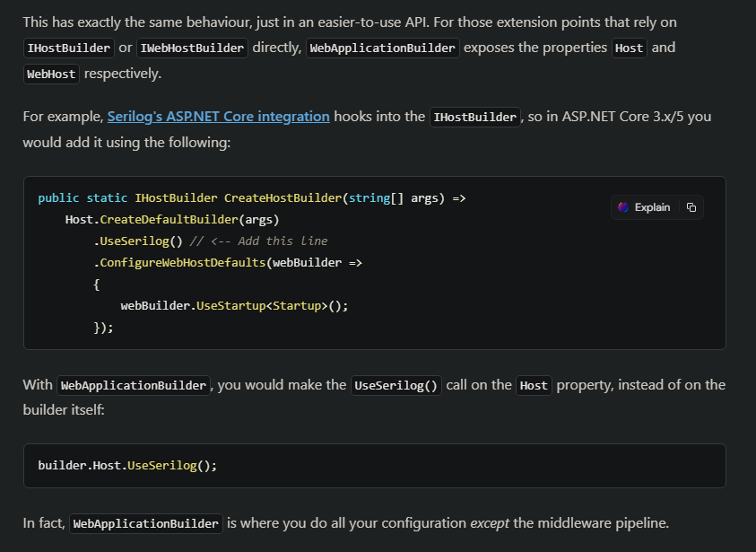Click CreateHostBuilder method name in code
Viewport: 756px width, 552px height.
(x=282, y=197)
